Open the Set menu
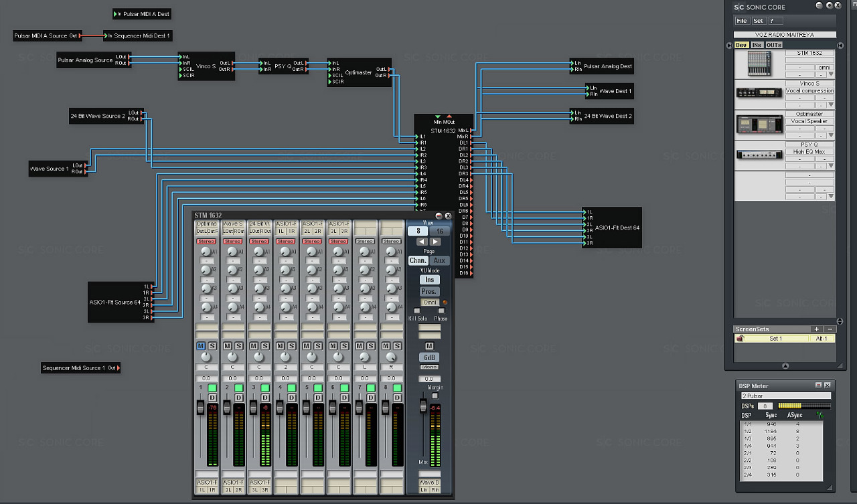 (758, 21)
